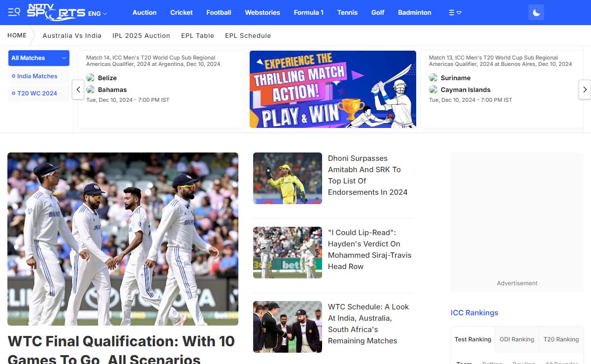Click the NDTV Sports logo
The image size is (591, 364).
56,12
